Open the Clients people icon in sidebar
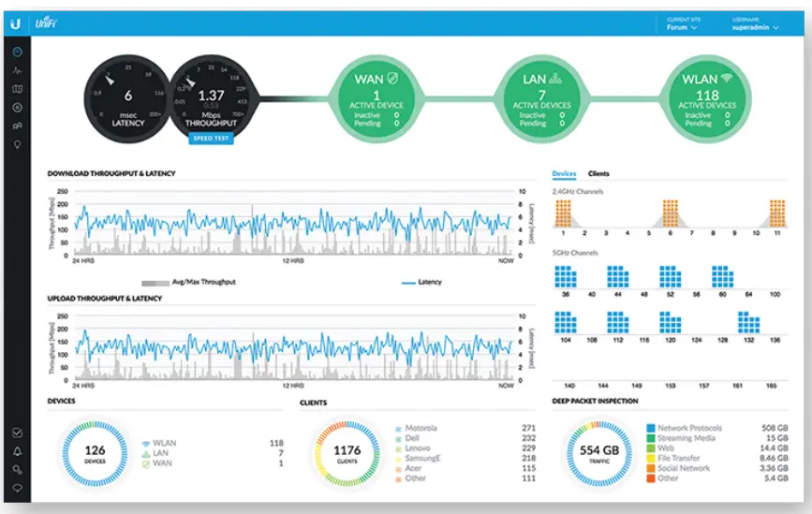Image resolution: width=812 pixels, height=514 pixels. (17, 125)
